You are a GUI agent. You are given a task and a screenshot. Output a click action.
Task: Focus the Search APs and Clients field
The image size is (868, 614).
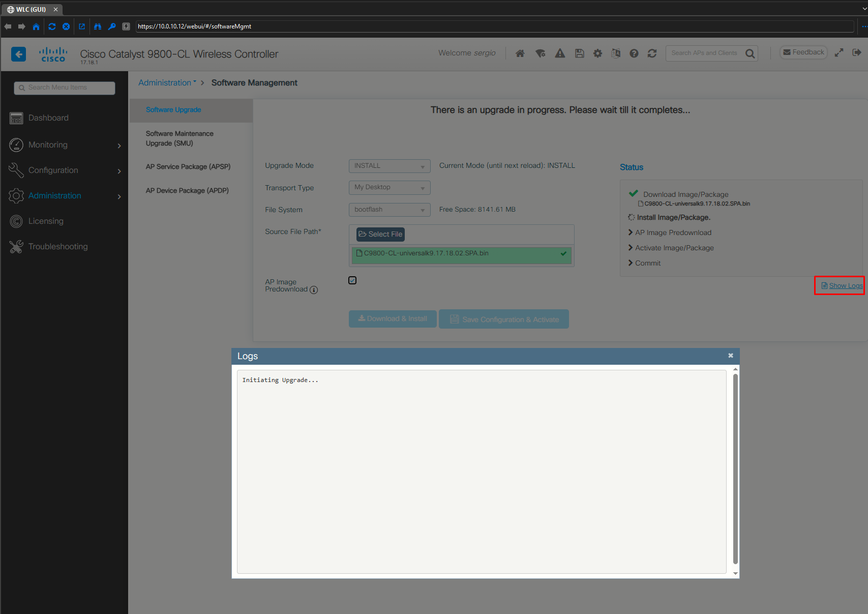click(x=705, y=53)
